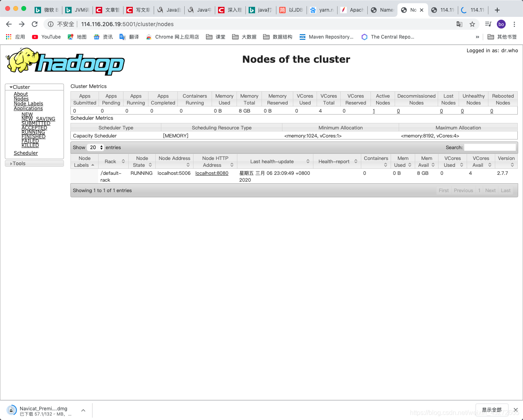
Task: Open the 课堂 bookmark folder
Action: (216, 37)
